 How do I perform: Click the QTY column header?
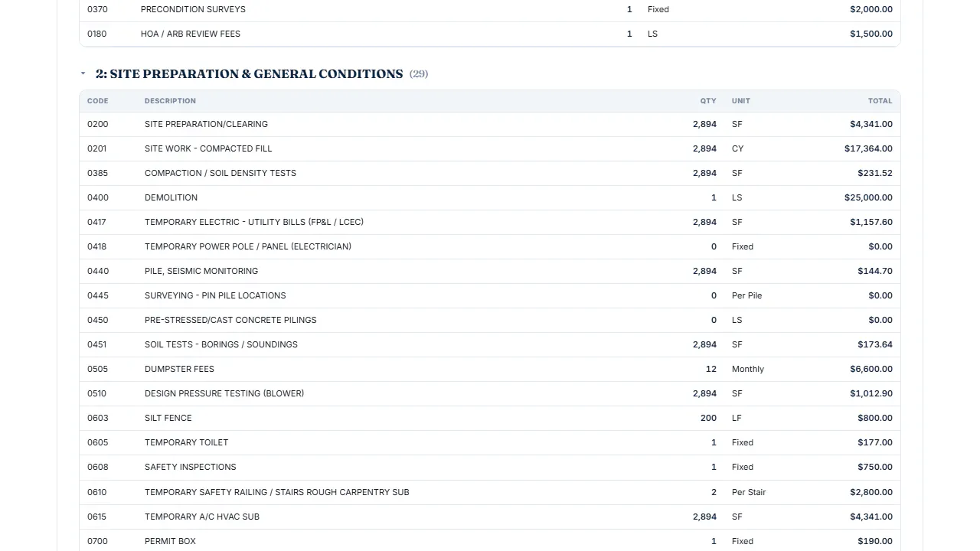(708, 101)
